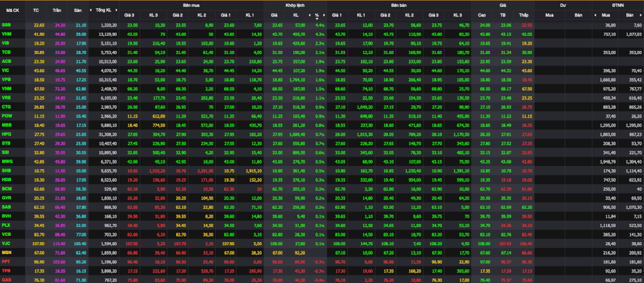Image resolution: width=644 pixels, height=283 pixels.
Task: Click the ĐTNN group header
Action: point(618,5)
